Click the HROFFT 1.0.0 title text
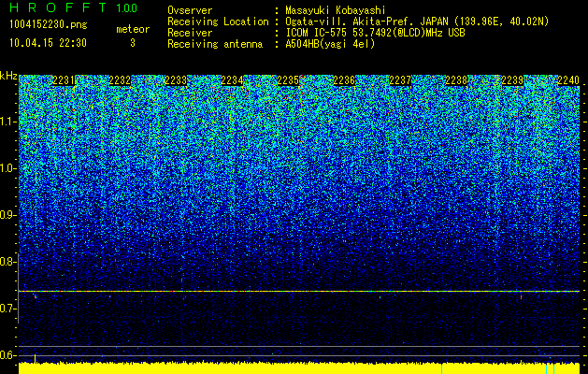The width and height of the screenshot is (588, 374). click(74, 7)
